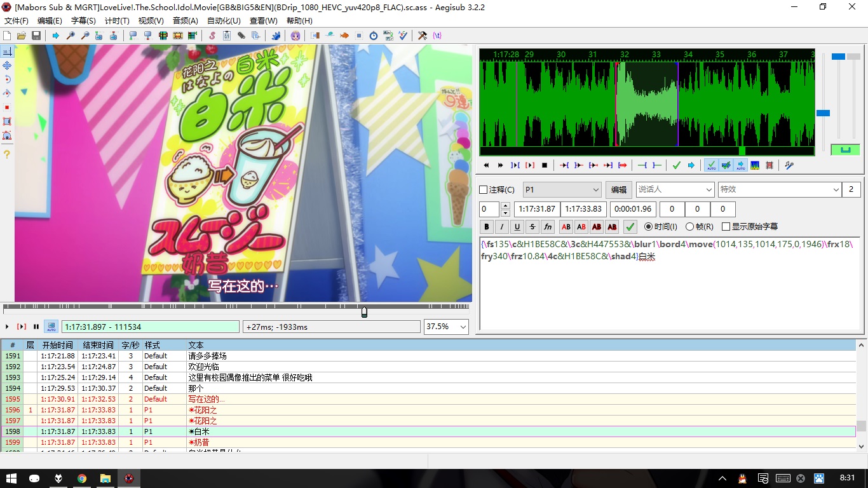Zoom in on the video

(71, 36)
